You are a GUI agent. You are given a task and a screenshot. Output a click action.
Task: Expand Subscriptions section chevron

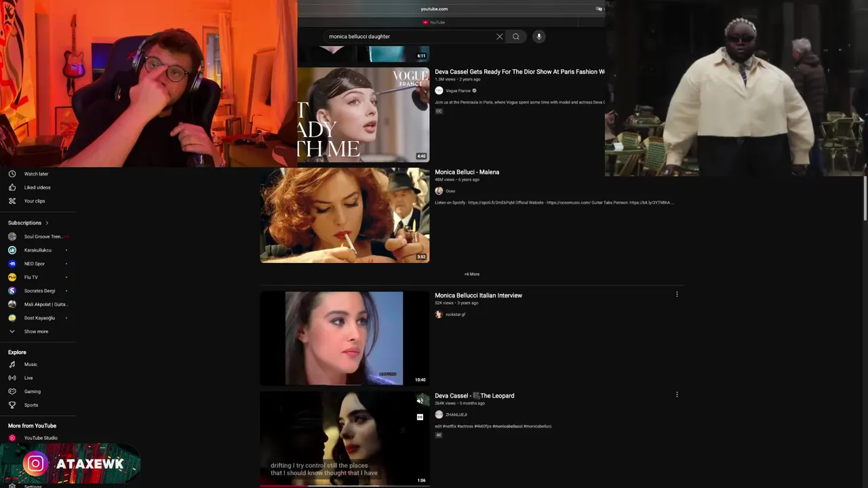point(47,223)
